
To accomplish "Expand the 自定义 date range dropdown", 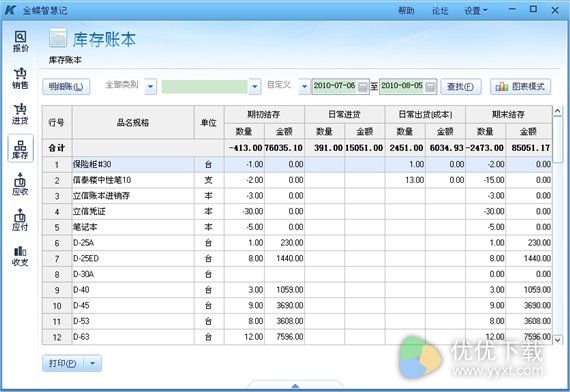I will coord(305,87).
